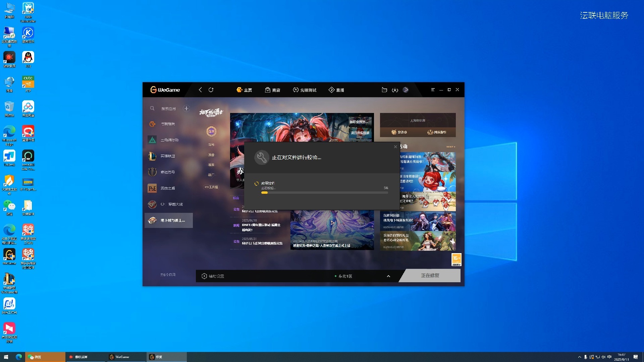Open the Windows Start menu
Viewport: 644px width, 362px height.
(x=6, y=357)
